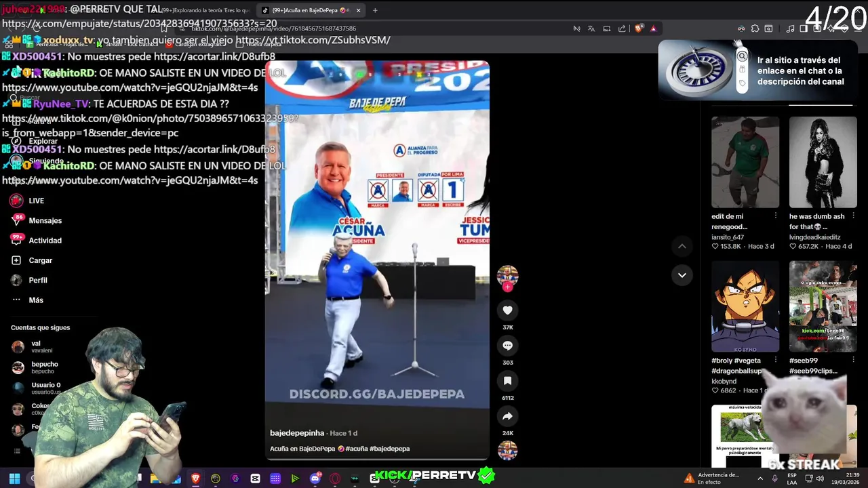Screen dimensions: 868x488
Task: Open the 'Advertencia de...' weather alert
Action: (712, 479)
